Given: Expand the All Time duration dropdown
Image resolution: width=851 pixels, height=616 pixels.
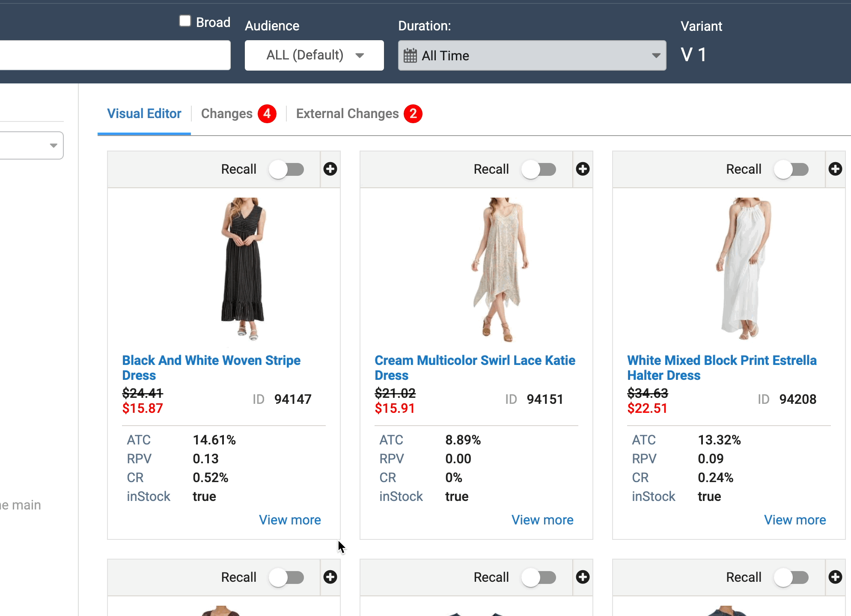Looking at the screenshot, I should click(x=655, y=56).
